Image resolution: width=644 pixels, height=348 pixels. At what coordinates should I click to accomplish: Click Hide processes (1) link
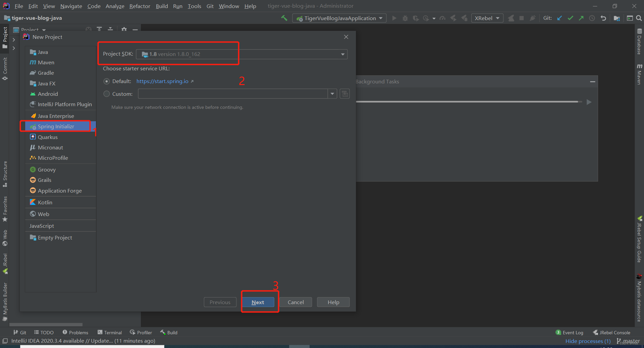coord(588,341)
